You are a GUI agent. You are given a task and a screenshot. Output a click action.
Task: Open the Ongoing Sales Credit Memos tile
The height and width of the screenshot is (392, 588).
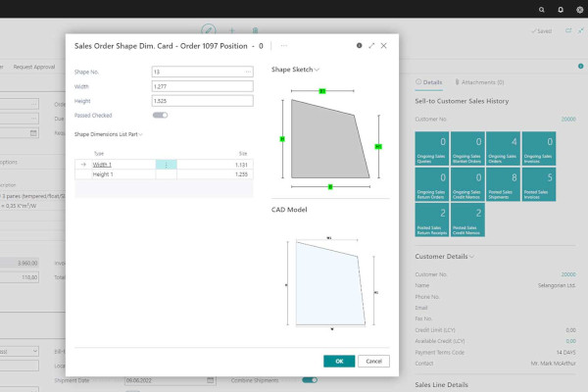tap(467, 184)
